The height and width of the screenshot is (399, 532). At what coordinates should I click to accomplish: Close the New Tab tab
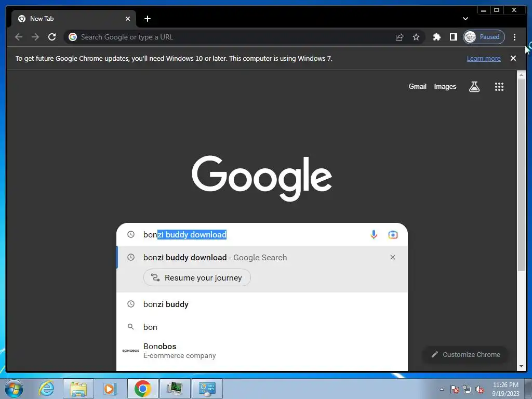[x=128, y=19]
